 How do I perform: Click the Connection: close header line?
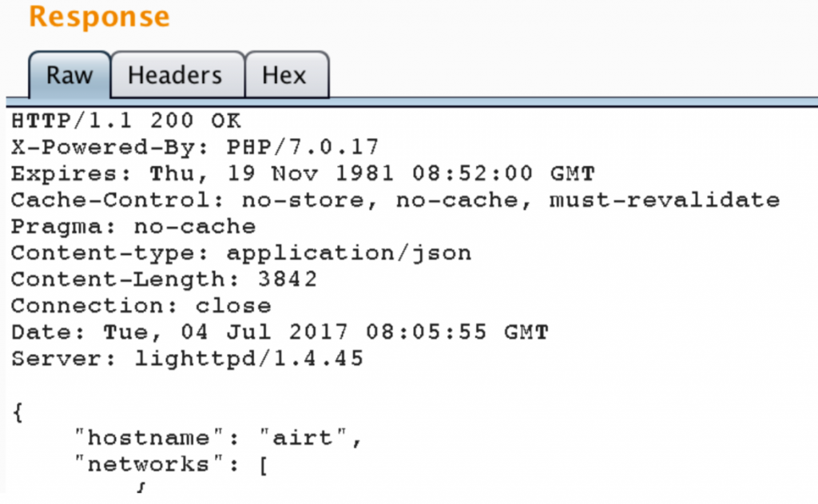pyautogui.click(x=141, y=306)
